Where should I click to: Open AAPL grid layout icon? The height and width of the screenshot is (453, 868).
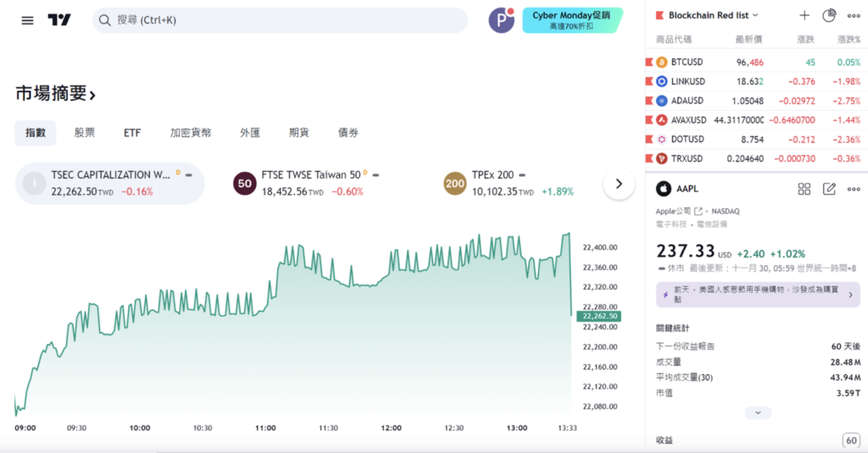(x=804, y=189)
